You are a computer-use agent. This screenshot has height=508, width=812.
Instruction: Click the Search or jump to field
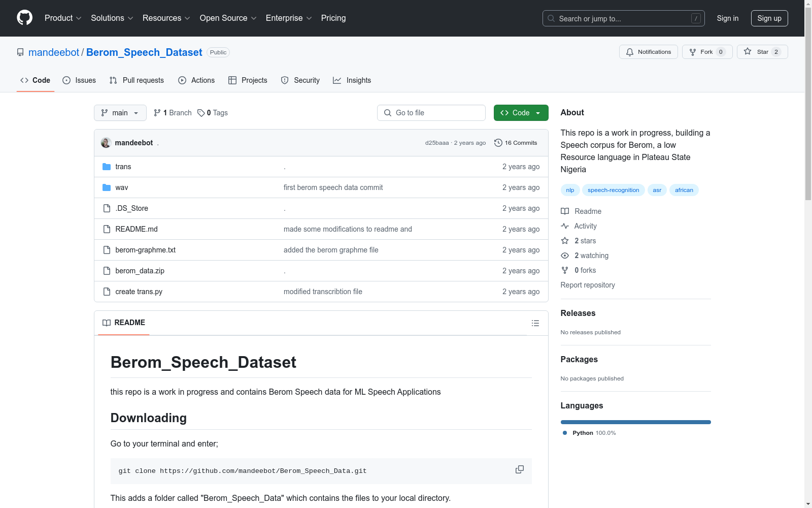click(624, 18)
